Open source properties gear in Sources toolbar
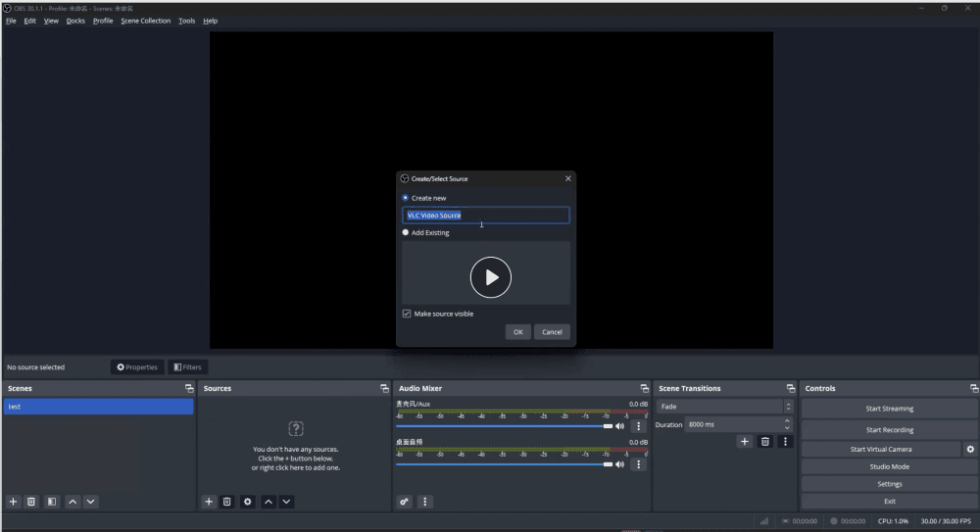980x532 pixels. 248,502
